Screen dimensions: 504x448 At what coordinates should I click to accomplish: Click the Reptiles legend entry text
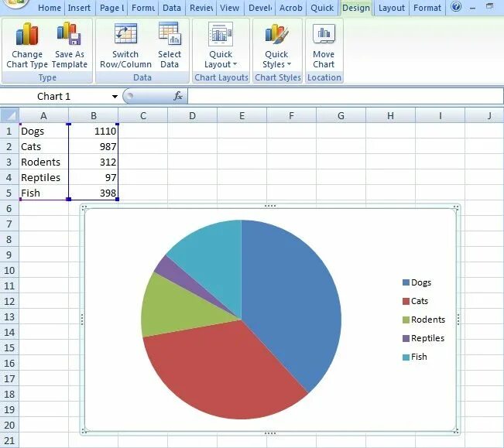[x=427, y=338]
